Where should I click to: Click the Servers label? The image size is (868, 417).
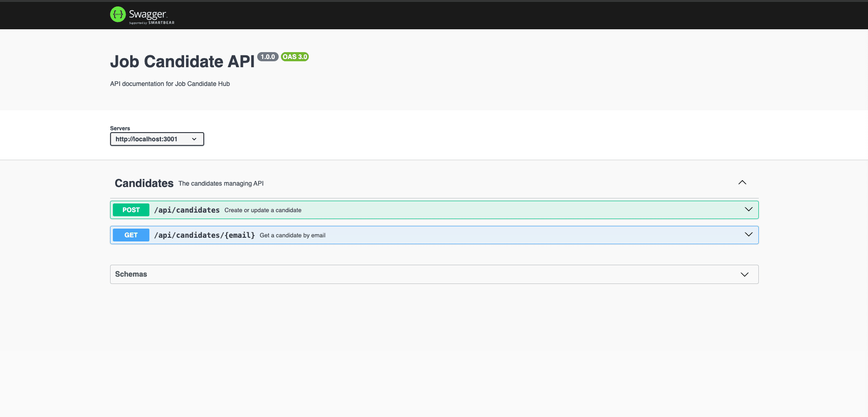tap(120, 128)
